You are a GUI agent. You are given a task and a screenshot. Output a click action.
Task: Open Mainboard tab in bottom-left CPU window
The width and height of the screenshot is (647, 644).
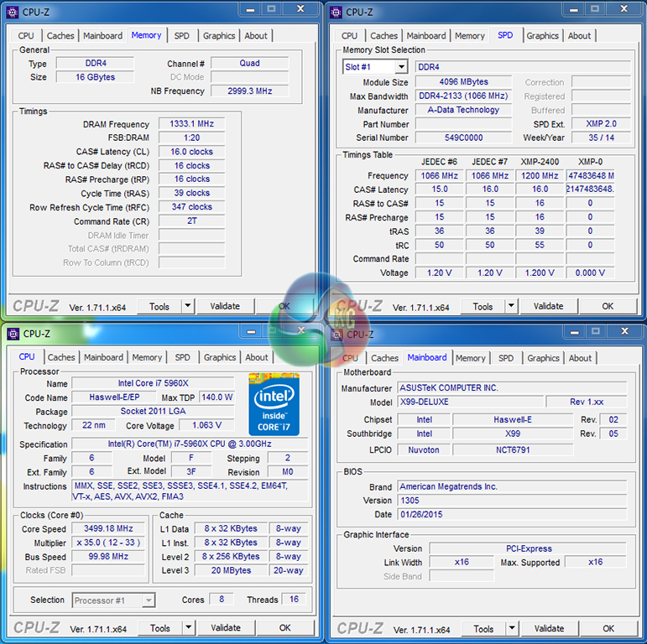[103, 357]
